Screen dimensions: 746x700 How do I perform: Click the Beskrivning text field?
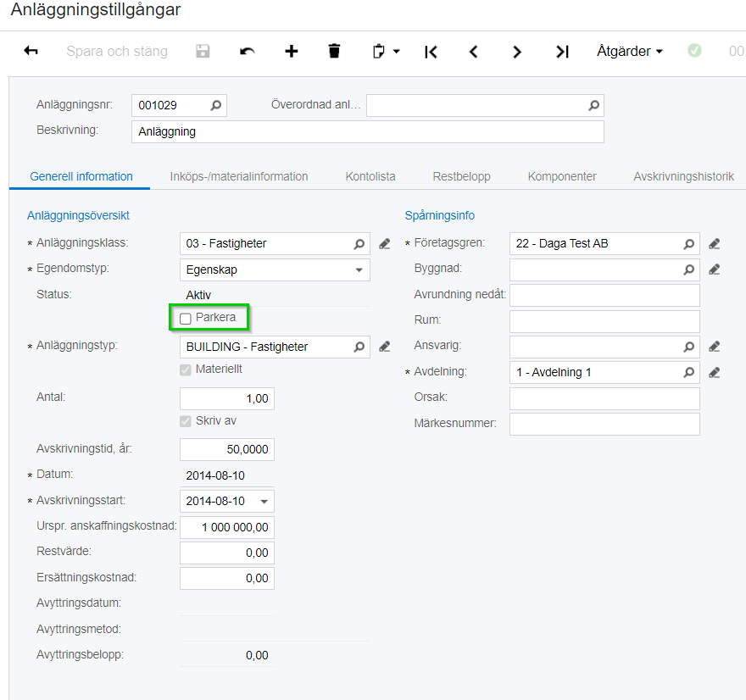click(x=368, y=131)
